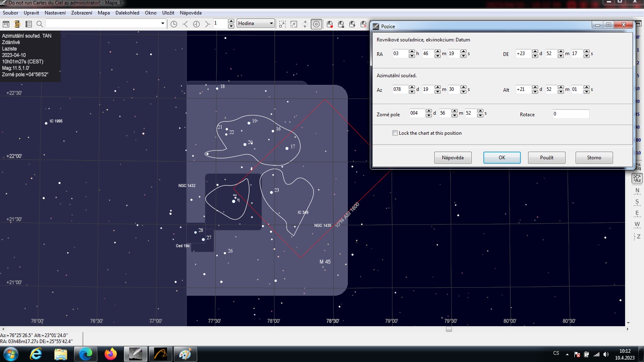
Task: Click the Rotace input field
Action: (x=570, y=114)
